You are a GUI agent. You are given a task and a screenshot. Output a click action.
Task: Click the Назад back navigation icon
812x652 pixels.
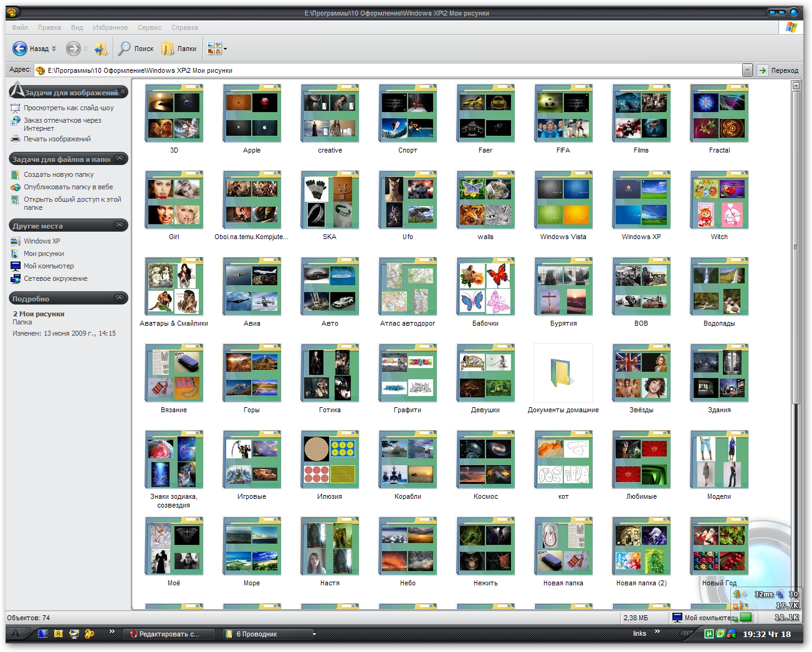(21, 48)
